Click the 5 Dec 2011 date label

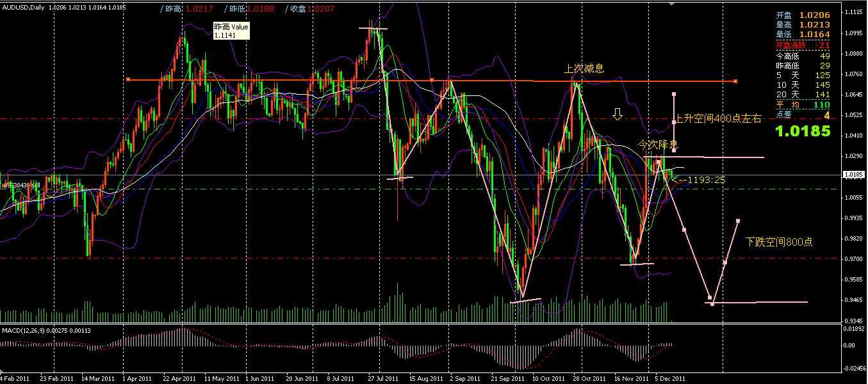tap(669, 378)
